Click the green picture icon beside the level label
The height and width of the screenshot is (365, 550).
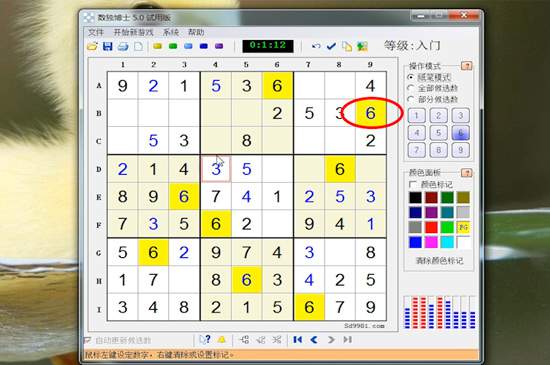coord(362,46)
